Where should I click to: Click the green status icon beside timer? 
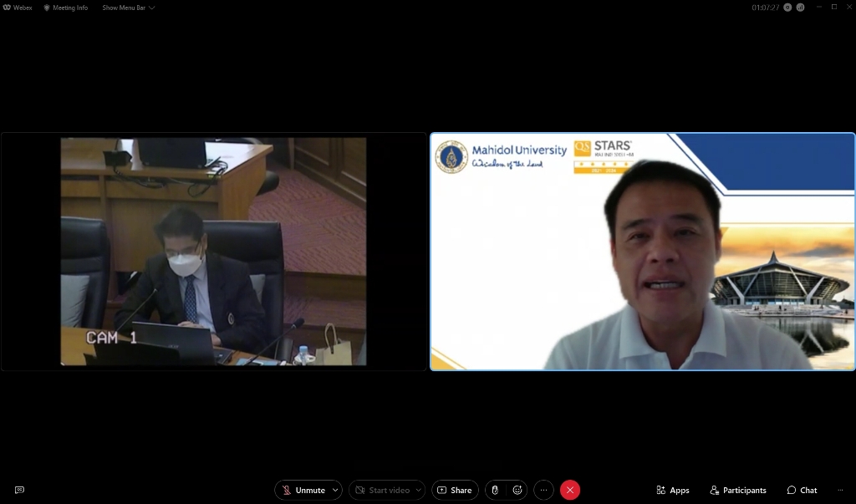point(787,7)
